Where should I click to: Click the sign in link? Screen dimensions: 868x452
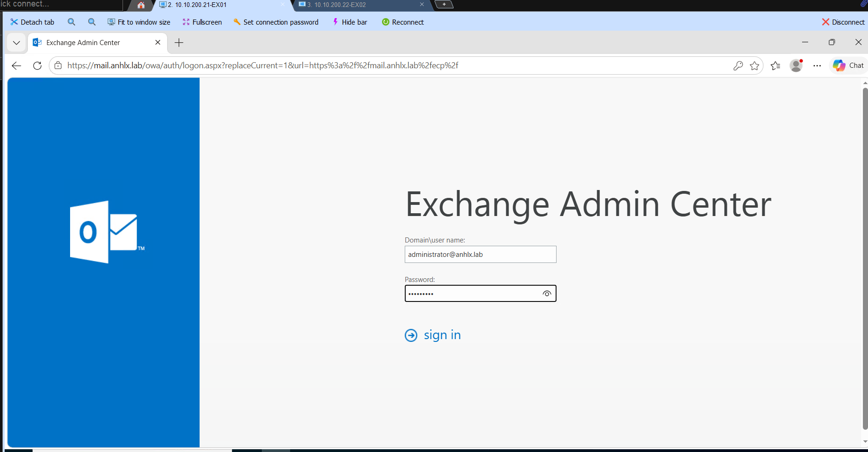pyautogui.click(x=442, y=335)
